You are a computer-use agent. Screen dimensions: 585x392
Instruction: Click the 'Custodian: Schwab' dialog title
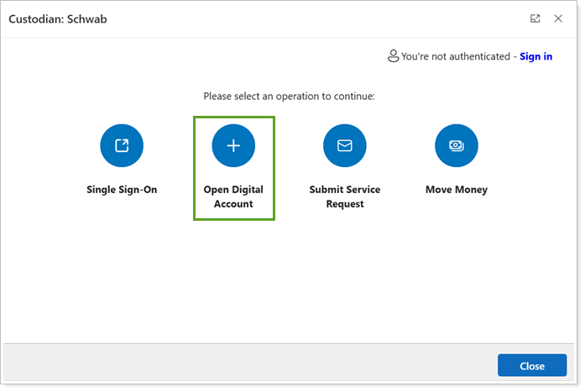pos(58,18)
